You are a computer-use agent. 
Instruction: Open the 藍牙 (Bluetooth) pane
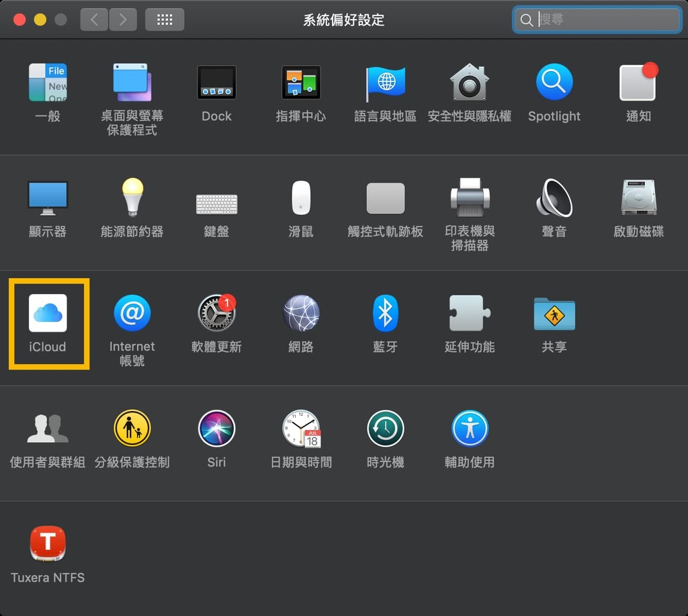click(385, 313)
